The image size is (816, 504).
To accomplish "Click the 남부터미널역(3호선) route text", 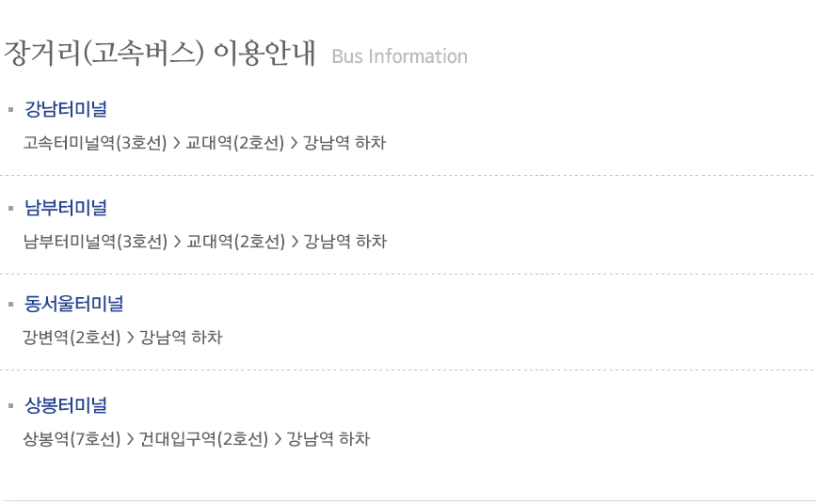I will click(x=96, y=242).
